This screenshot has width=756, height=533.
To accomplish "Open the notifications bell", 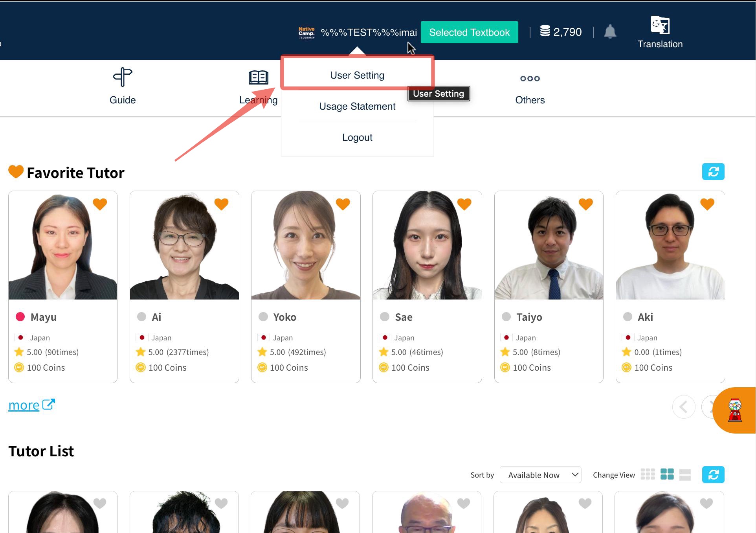I will (610, 32).
